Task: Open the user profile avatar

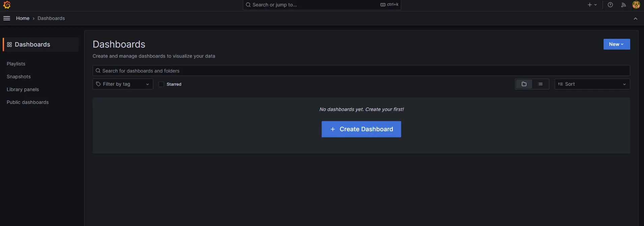Action: click(x=636, y=5)
